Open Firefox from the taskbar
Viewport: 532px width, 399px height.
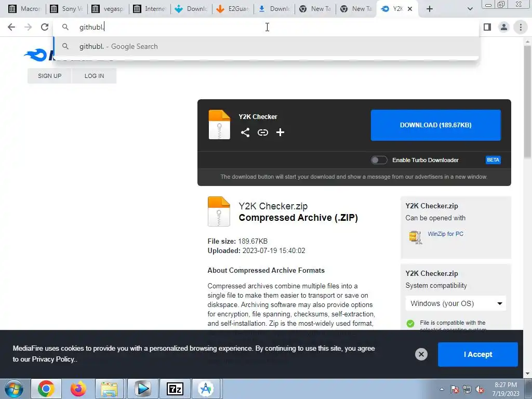click(78, 389)
